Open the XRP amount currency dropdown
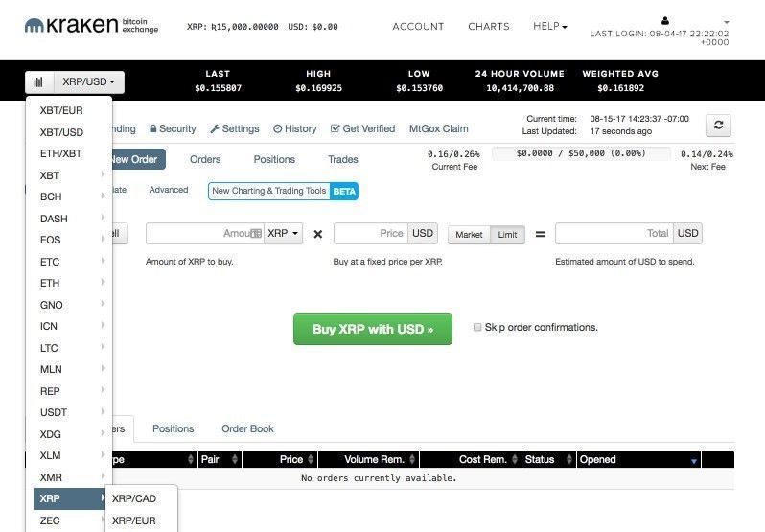765x532 pixels. click(283, 234)
